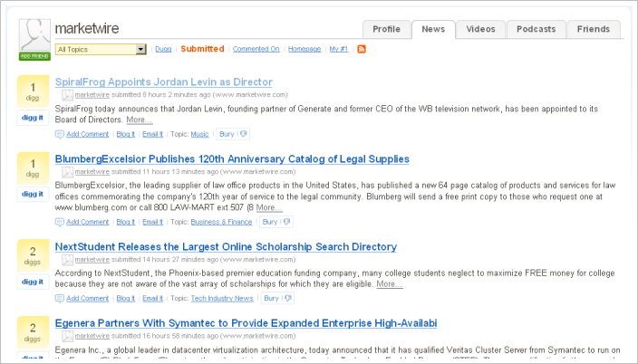Expand More on SpiralFrog description
The image size is (638, 364).
click(140, 120)
